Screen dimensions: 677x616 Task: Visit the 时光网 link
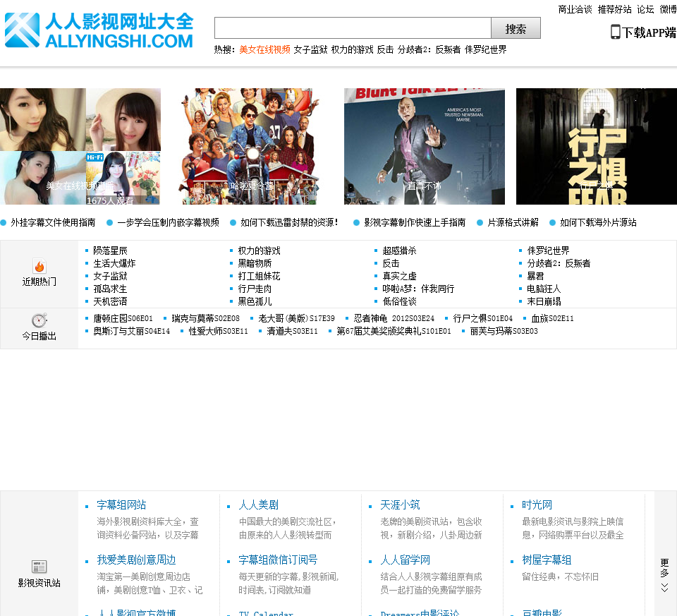point(537,505)
